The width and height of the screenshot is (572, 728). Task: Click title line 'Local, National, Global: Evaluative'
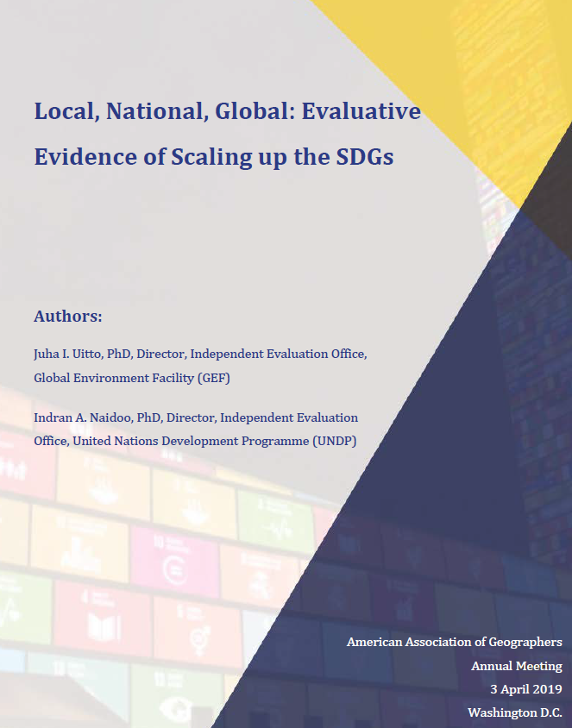pos(228,112)
